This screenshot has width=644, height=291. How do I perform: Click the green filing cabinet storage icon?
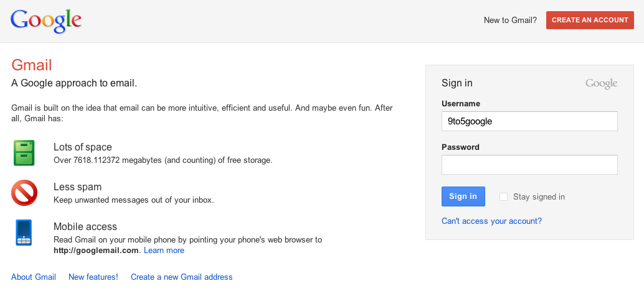(24, 153)
